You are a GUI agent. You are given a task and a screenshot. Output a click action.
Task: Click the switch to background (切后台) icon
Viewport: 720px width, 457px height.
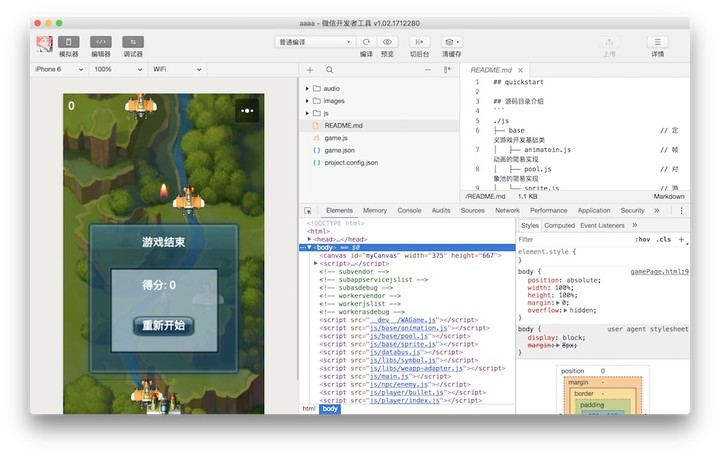click(419, 42)
